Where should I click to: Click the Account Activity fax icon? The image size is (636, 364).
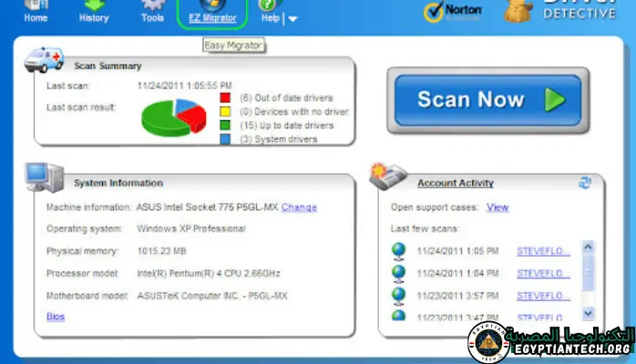tap(388, 176)
